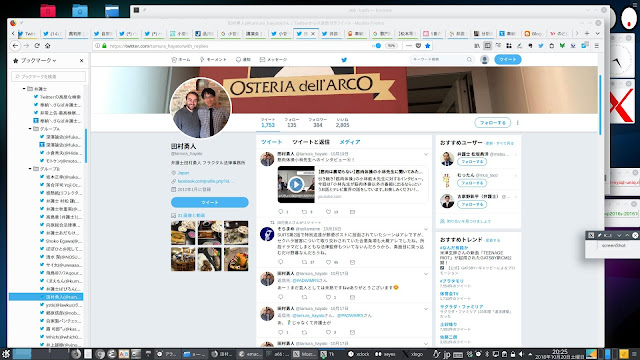Like the retweeted そうまめ tweet with the heart
Screen dimensions: 640x360
tap(328, 262)
